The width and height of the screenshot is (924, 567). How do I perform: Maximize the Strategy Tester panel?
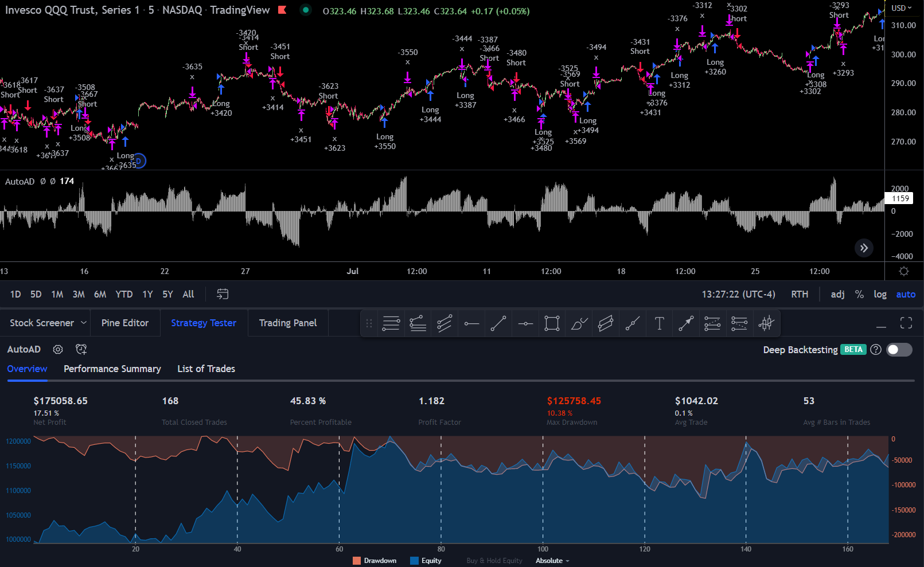coord(906,323)
